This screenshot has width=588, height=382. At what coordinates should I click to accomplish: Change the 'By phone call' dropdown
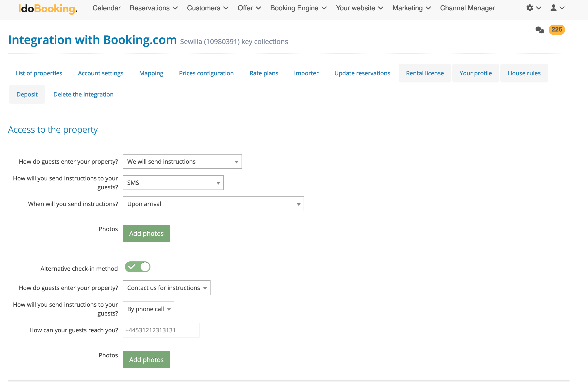[148, 309]
